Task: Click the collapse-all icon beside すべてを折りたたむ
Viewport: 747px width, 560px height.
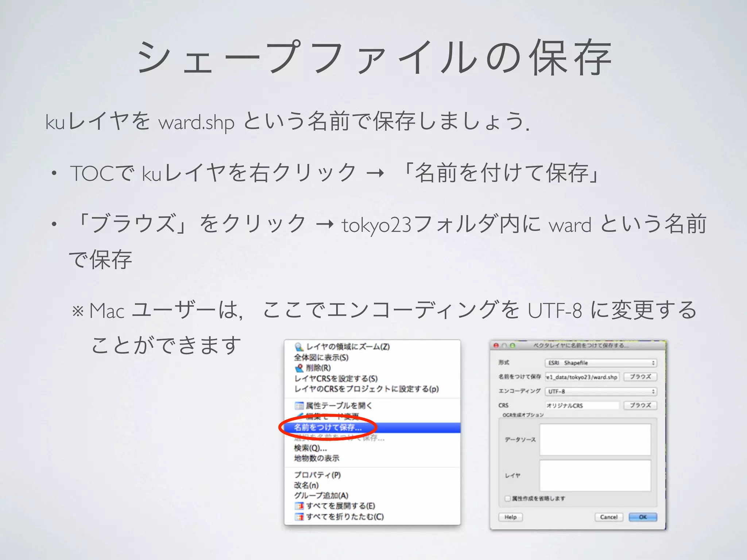Action: pyautogui.click(x=299, y=517)
